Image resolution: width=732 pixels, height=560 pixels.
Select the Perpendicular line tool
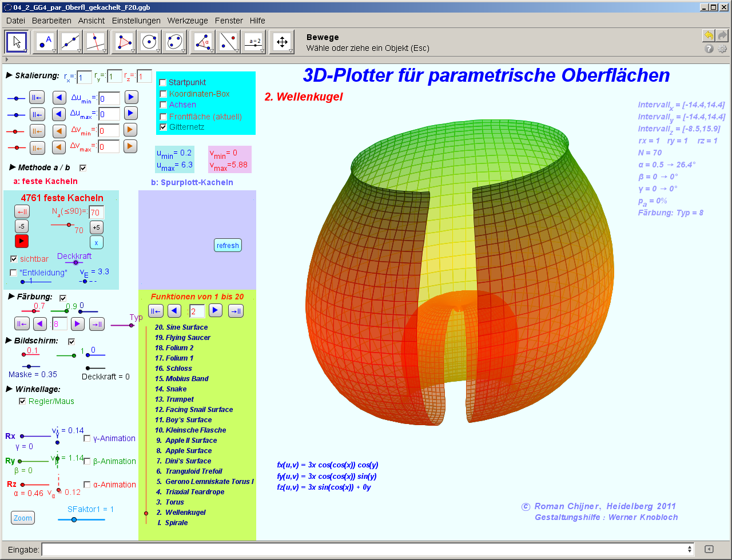click(x=96, y=42)
